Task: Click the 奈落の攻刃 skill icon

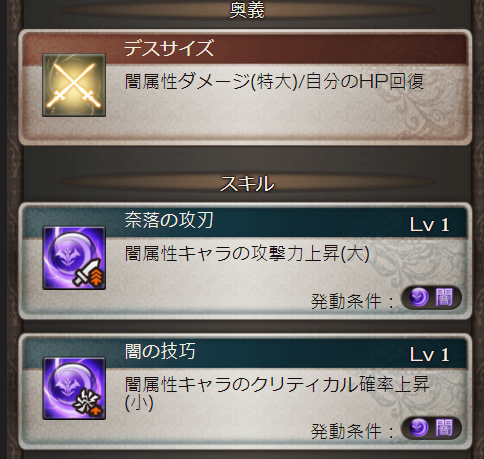Action: (x=74, y=258)
